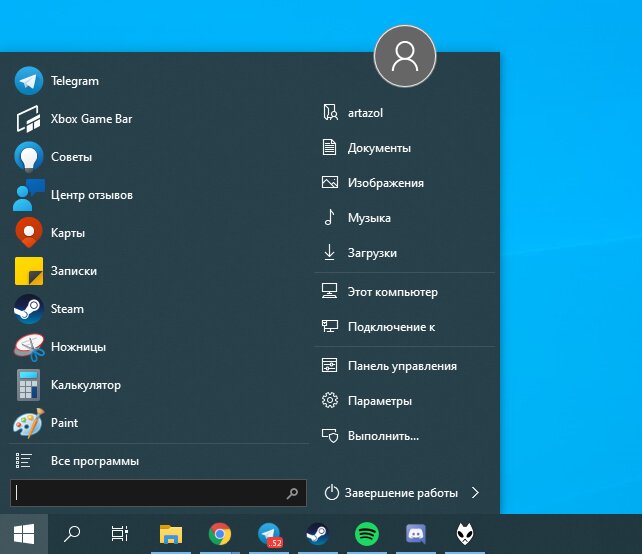Open Spotify from the taskbar
Image resolution: width=642 pixels, height=554 pixels.
coord(367,534)
